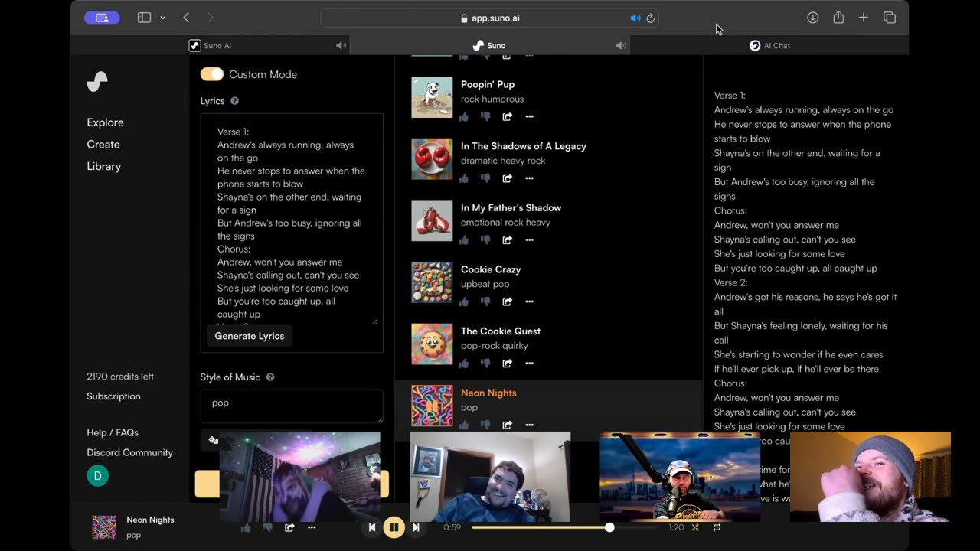Screen dimensions: 980x551
Task: Open more options for In My Father's Shadow
Action: (529, 240)
